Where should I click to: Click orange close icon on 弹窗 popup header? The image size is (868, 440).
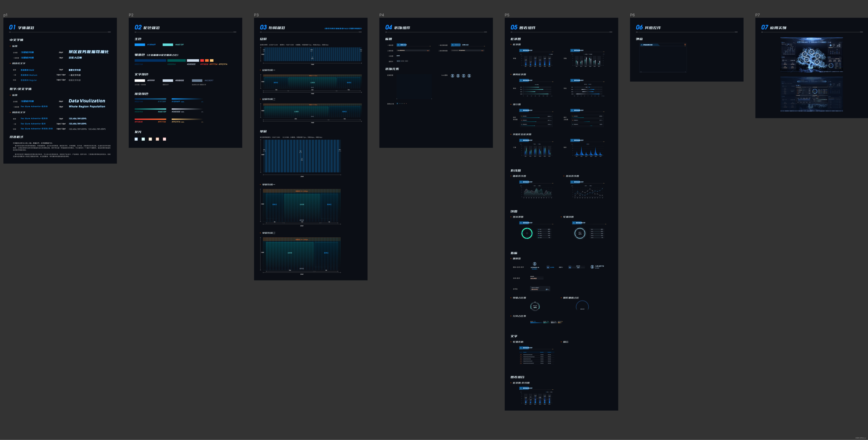click(685, 44)
